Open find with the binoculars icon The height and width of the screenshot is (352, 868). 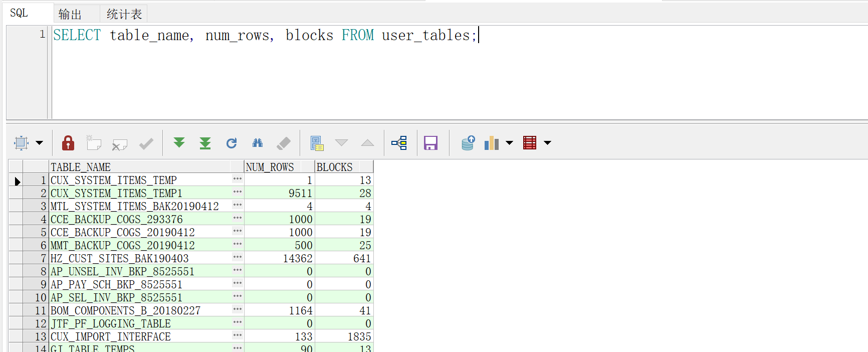(258, 143)
